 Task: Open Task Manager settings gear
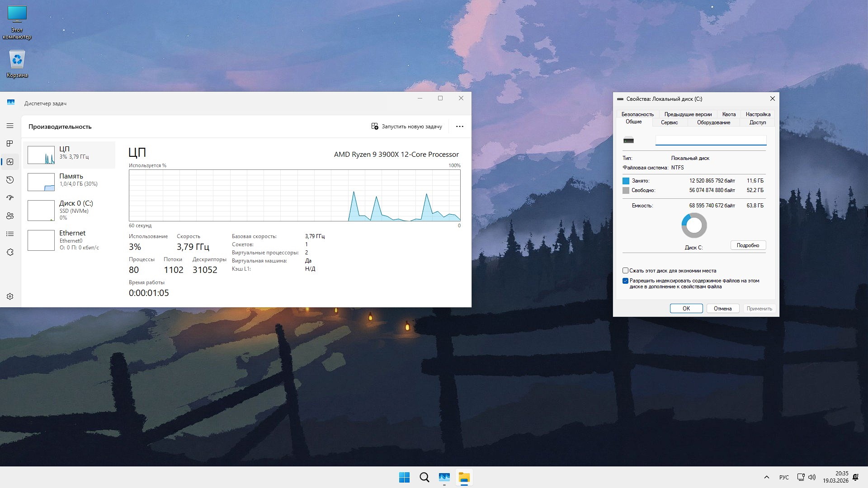[x=10, y=296]
